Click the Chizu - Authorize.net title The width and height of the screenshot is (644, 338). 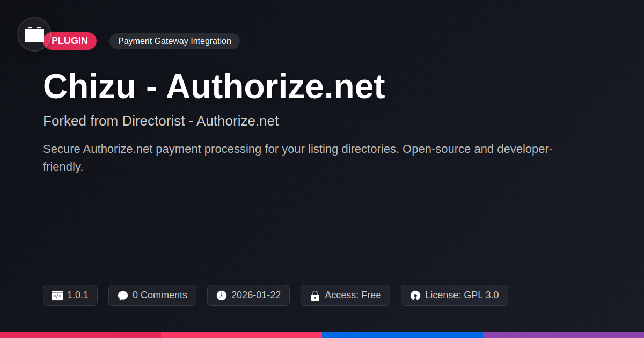tap(214, 86)
